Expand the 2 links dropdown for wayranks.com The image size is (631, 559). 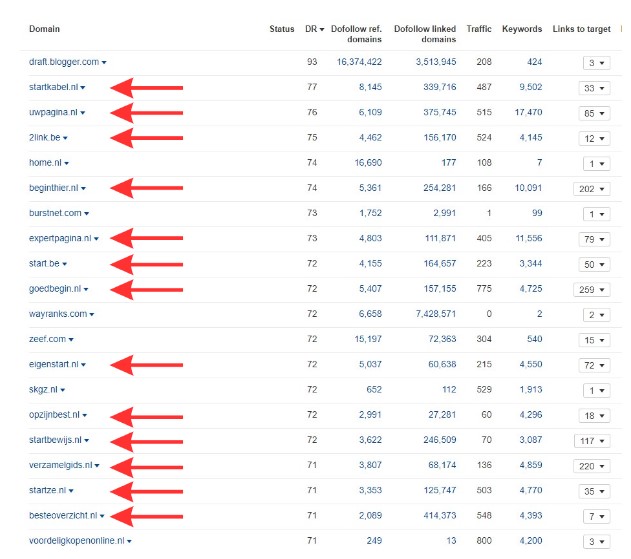coord(596,315)
